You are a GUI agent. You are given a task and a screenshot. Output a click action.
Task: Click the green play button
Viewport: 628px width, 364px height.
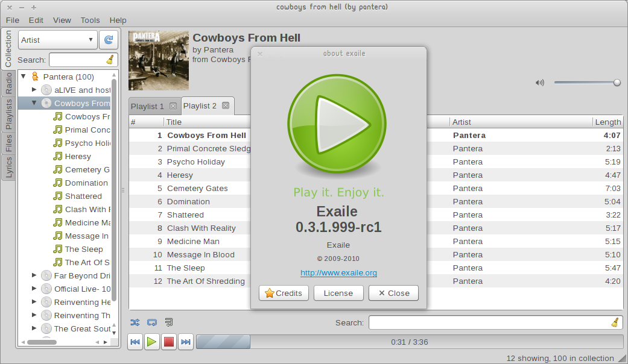(152, 342)
